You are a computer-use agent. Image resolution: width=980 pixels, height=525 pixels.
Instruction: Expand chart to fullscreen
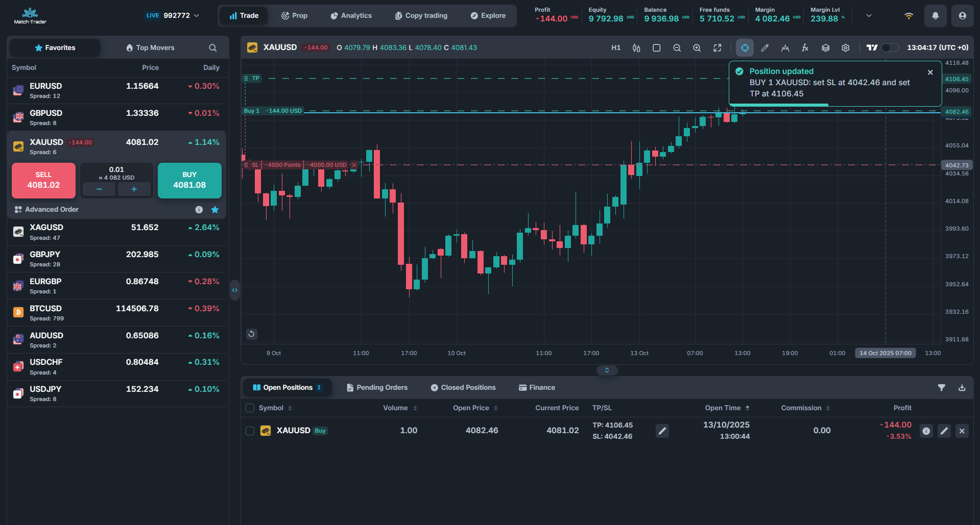click(717, 48)
